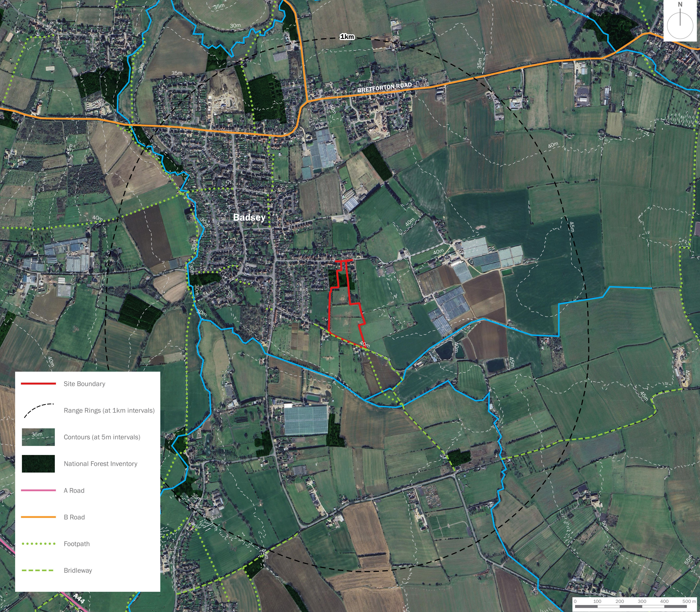This screenshot has width=700, height=612.
Task: Click the National Forest Inventory dark swatch
Action: (x=38, y=463)
